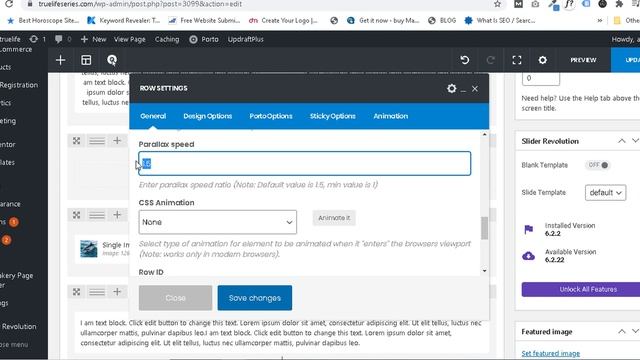The height and width of the screenshot is (360, 640).
Task: Click the number field showing 0
Action: click(x=540, y=78)
